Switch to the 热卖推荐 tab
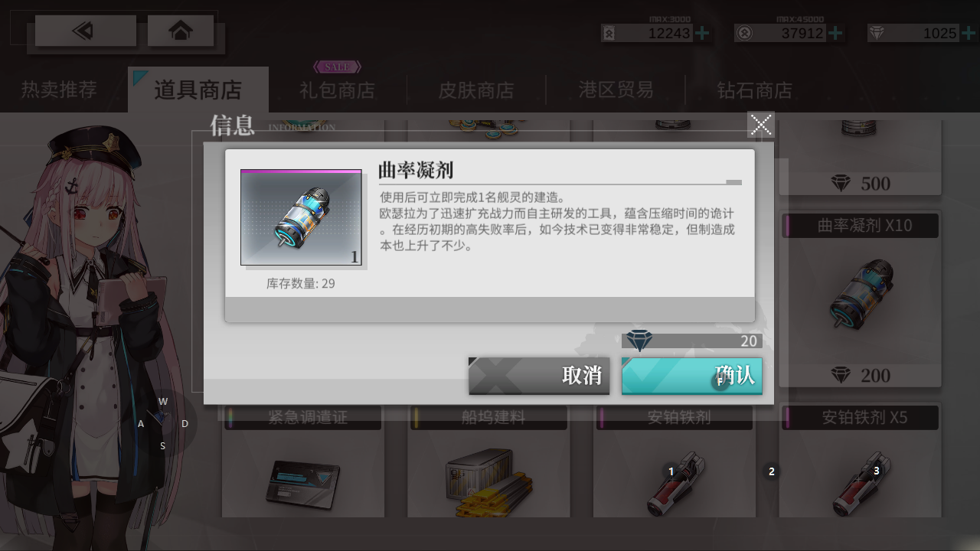The height and width of the screenshot is (551, 980). coord(60,90)
